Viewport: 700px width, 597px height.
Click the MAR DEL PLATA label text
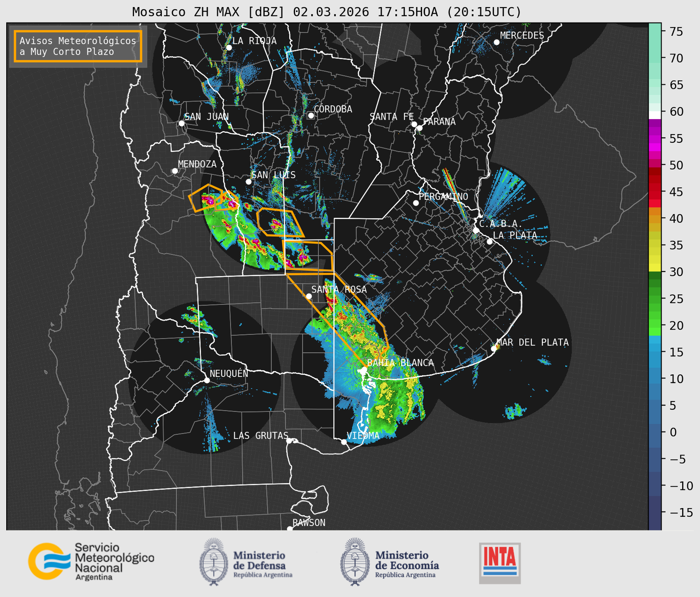[x=532, y=343]
